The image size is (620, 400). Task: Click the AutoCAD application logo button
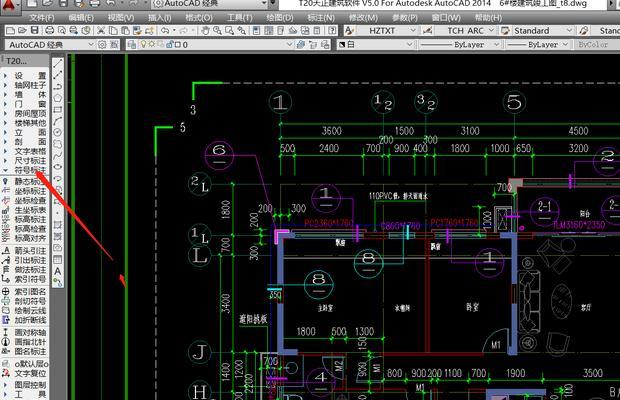pyautogui.click(x=9, y=5)
